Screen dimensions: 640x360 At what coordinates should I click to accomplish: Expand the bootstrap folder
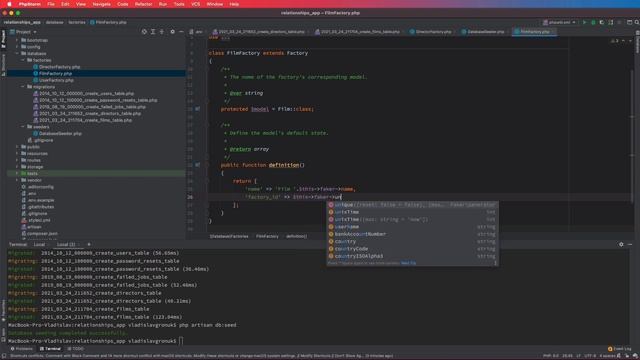coord(17,40)
